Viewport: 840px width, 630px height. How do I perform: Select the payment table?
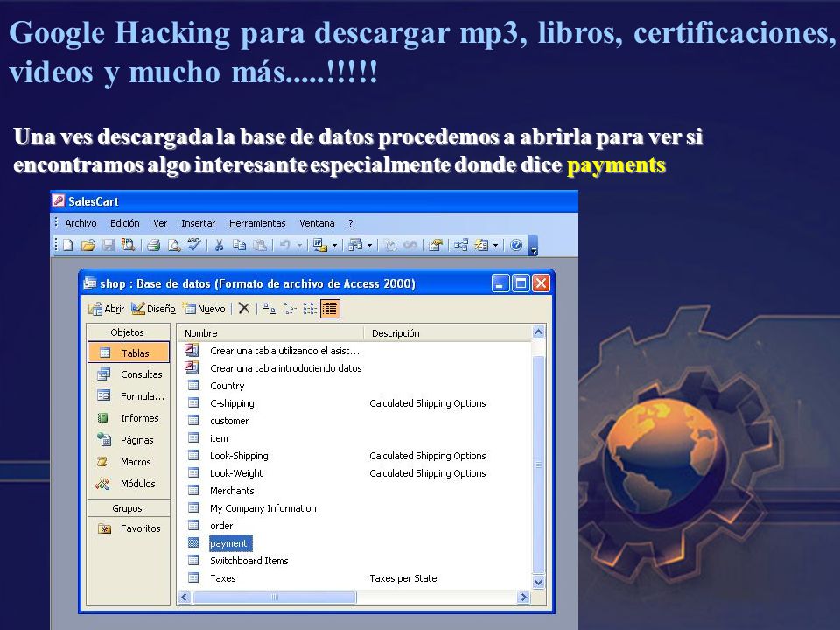point(228,543)
